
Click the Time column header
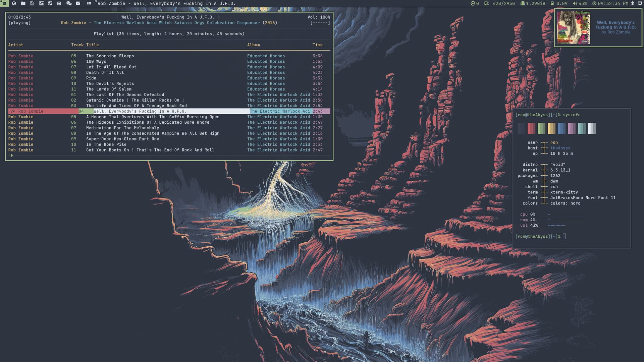[318, 45]
